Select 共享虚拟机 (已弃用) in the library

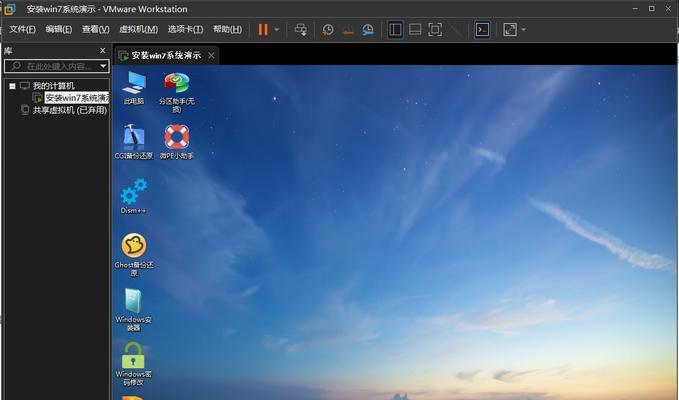pyautogui.click(x=70, y=110)
